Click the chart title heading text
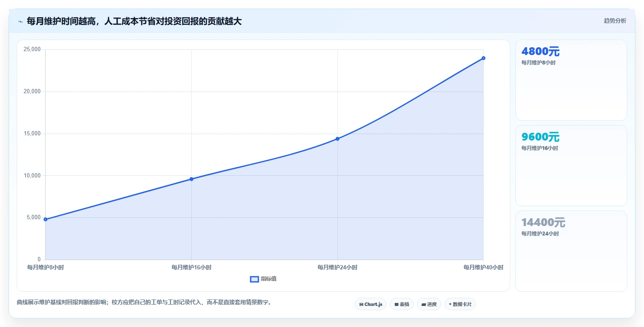 (x=134, y=21)
